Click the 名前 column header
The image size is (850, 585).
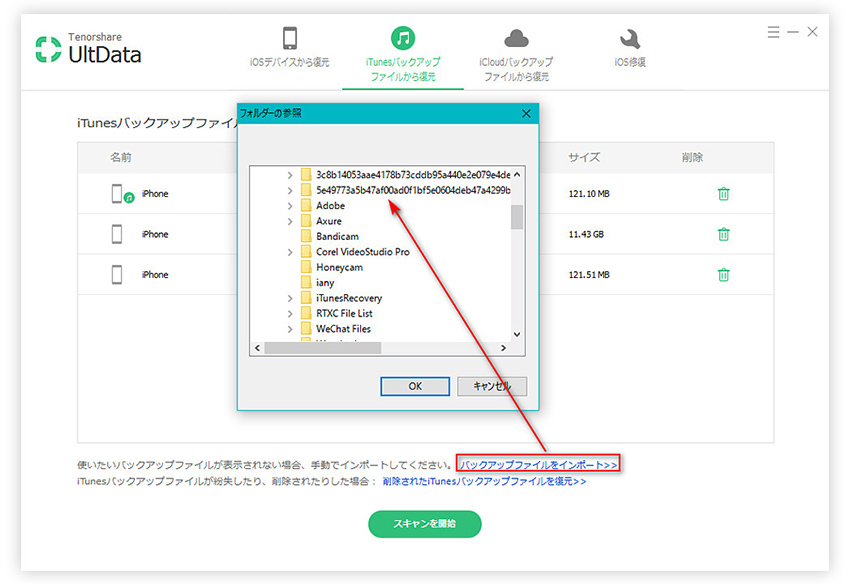(x=121, y=158)
